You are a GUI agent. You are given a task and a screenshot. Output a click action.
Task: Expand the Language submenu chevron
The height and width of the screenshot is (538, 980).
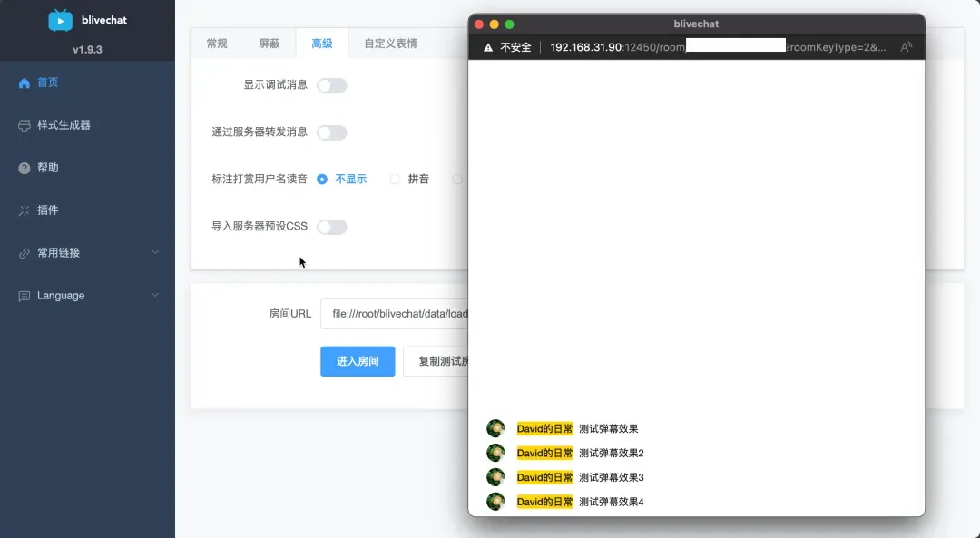(x=156, y=295)
